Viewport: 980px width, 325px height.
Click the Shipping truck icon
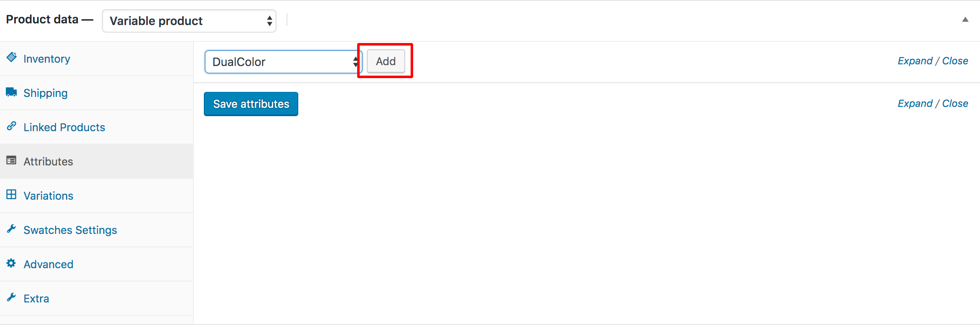pyautogui.click(x=11, y=92)
